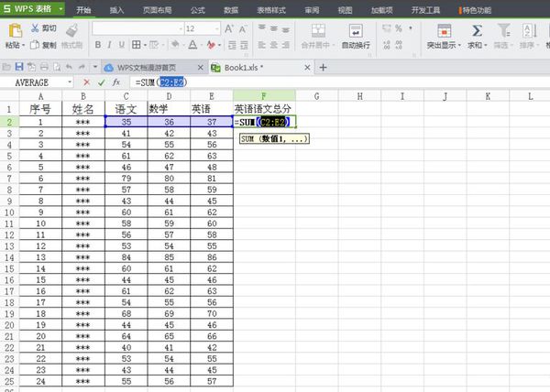The height and width of the screenshot is (392, 550).
Task: Cancel formula with red X icon
Action: pyautogui.click(x=87, y=82)
